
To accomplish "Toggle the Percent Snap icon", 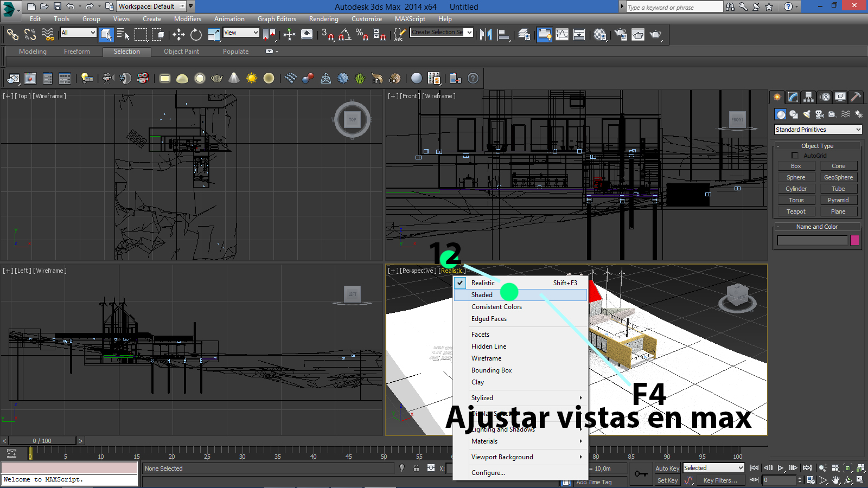I will click(362, 35).
